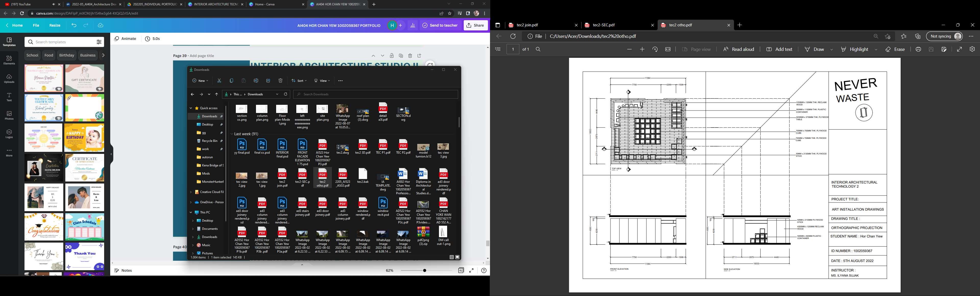Toggle Canva grid view at bottom right

coord(461,270)
